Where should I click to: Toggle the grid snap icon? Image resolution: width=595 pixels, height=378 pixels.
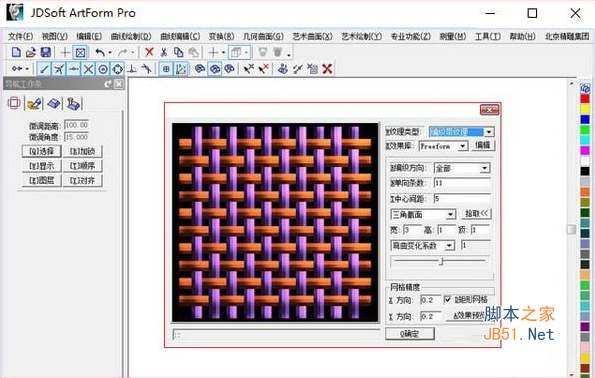click(x=166, y=69)
